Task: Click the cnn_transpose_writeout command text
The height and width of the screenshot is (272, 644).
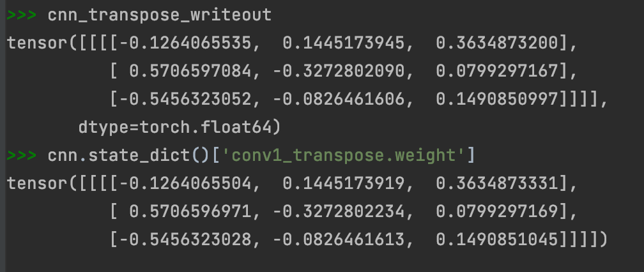Action: pos(159,15)
